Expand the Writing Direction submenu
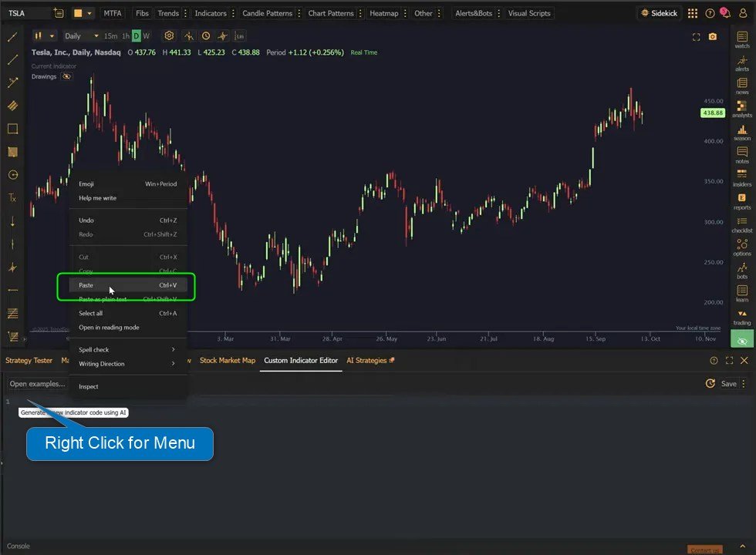 click(127, 363)
